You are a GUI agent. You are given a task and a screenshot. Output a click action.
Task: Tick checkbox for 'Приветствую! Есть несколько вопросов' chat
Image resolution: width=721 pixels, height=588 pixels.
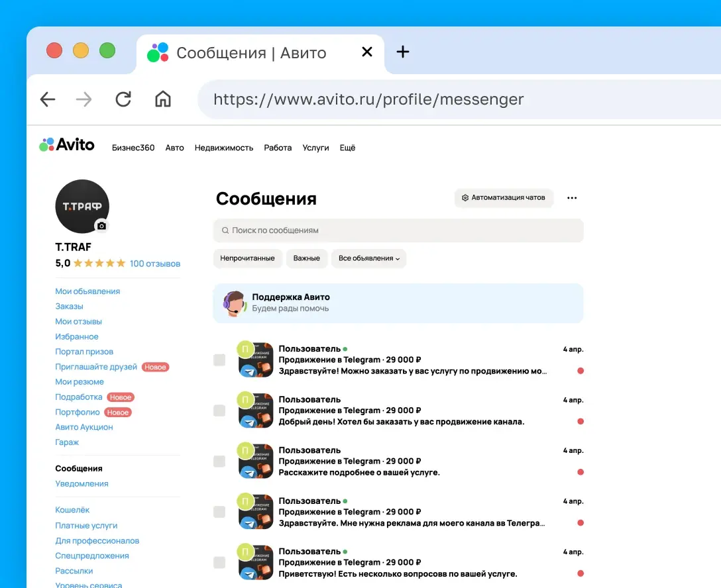(219, 562)
